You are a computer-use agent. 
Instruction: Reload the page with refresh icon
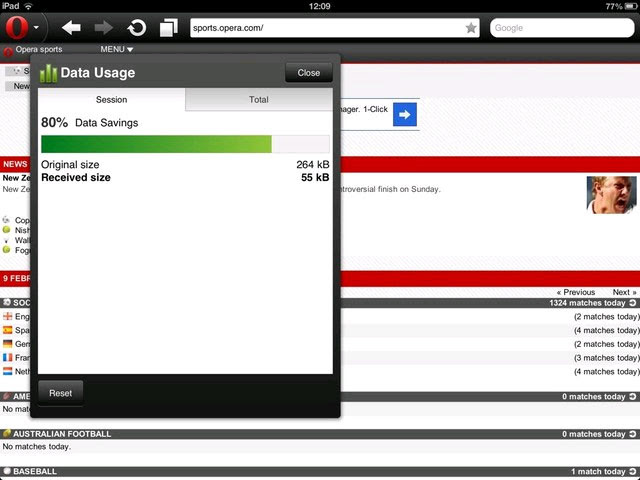click(x=137, y=28)
